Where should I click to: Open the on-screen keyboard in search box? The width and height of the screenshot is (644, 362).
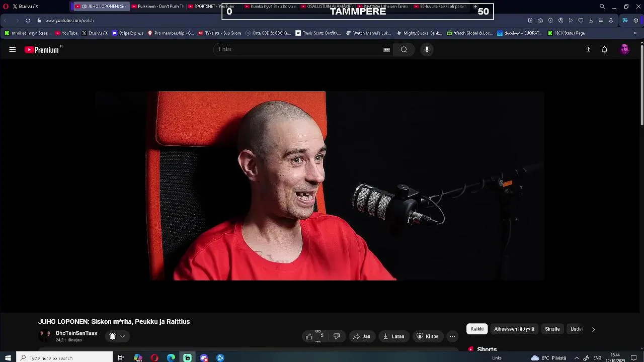386,50
